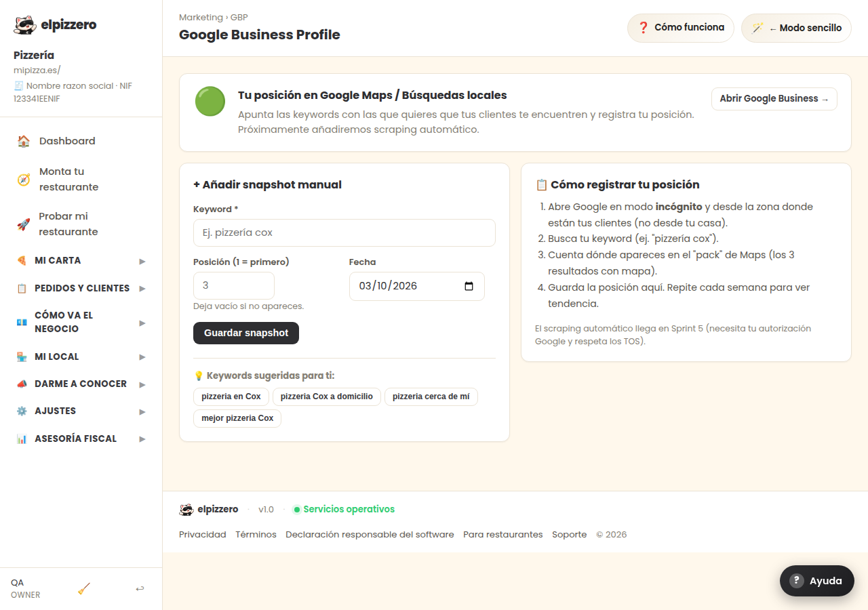Image resolution: width=868 pixels, height=610 pixels.
Task: Click the logout arrow icon beside QA OWNER
Action: pos(140,588)
